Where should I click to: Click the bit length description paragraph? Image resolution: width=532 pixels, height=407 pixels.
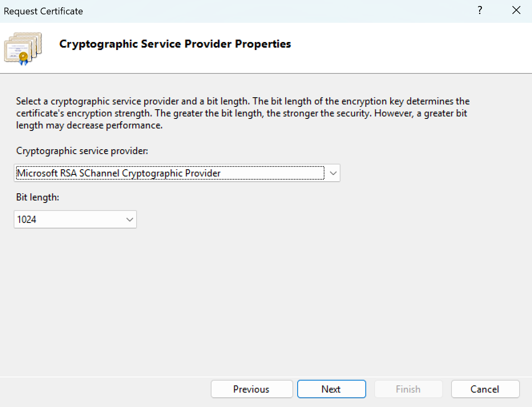pyautogui.click(x=242, y=113)
